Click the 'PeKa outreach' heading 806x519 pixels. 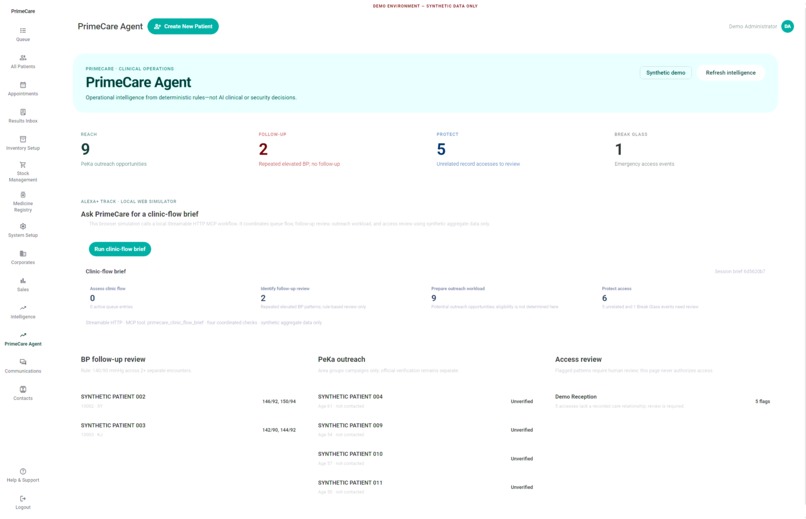click(x=341, y=359)
